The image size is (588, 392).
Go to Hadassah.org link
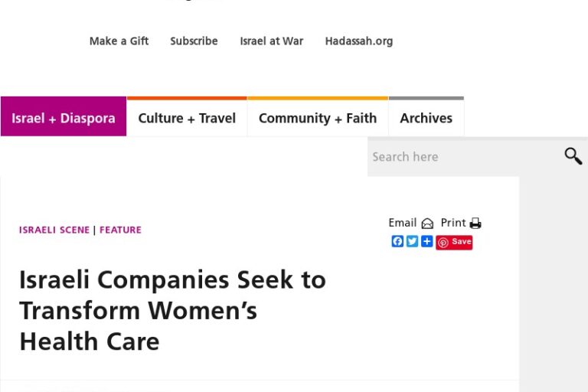pos(358,41)
